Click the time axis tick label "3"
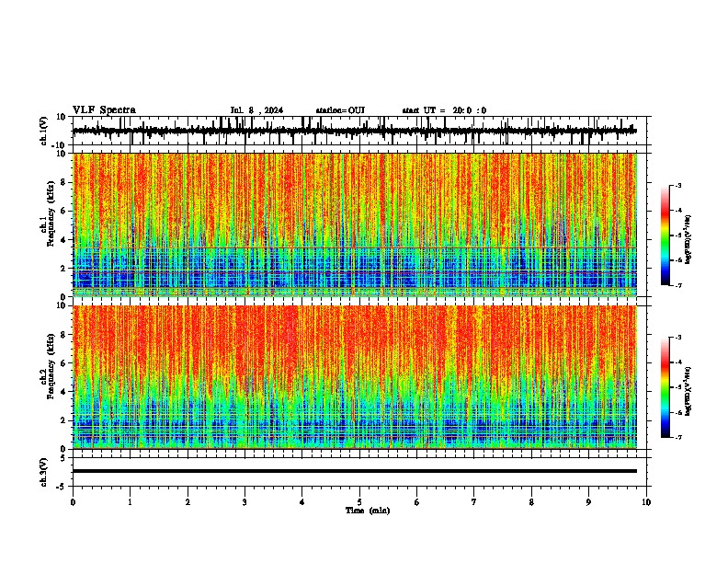The image size is (728, 563). coord(245,502)
